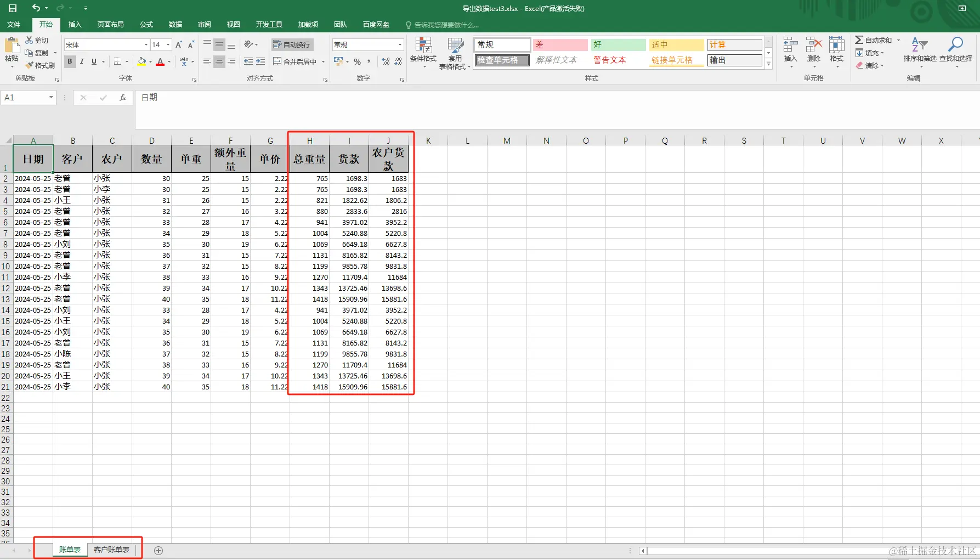Open Sort & Filter (排序和筛选)
The image size is (980, 560).
(920, 52)
